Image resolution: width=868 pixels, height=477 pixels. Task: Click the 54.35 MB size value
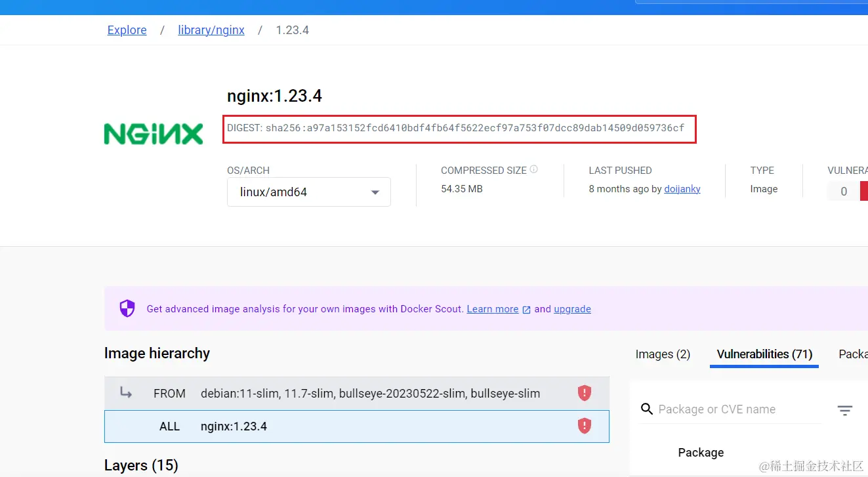pyautogui.click(x=462, y=189)
